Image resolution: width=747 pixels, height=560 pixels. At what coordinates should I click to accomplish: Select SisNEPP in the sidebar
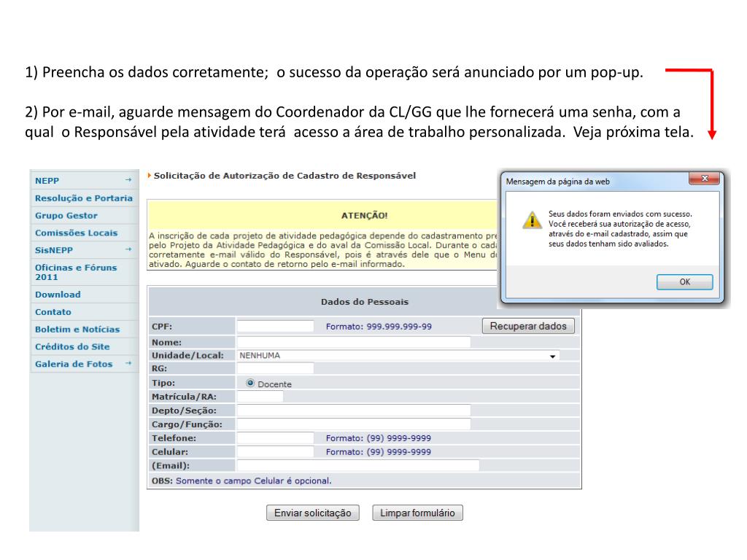54,250
